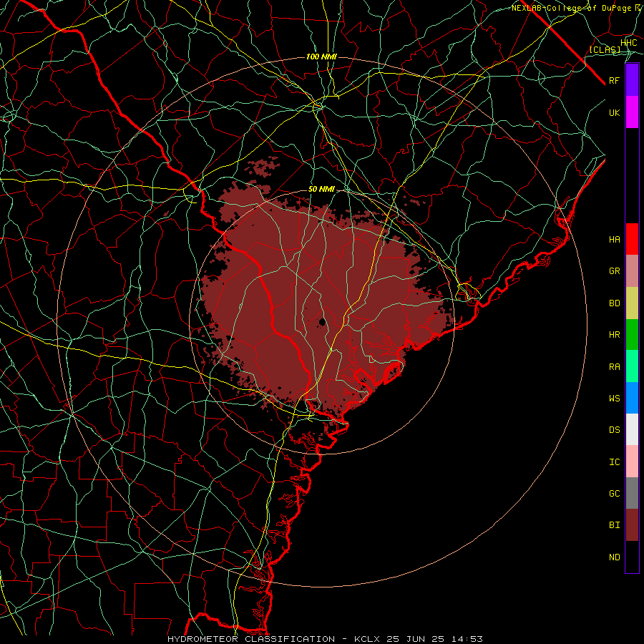
Task: Click the 100 NMI range ring label
Action: [321, 57]
